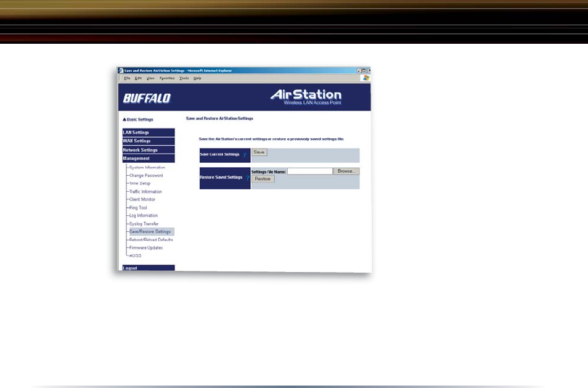Image resolution: width=588 pixels, height=388 pixels.
Task: Open the Help menu
Action: [197, 78]
